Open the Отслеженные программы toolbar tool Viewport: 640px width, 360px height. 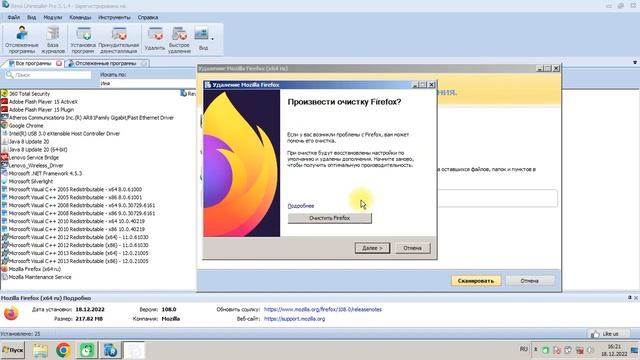[22, 40]
